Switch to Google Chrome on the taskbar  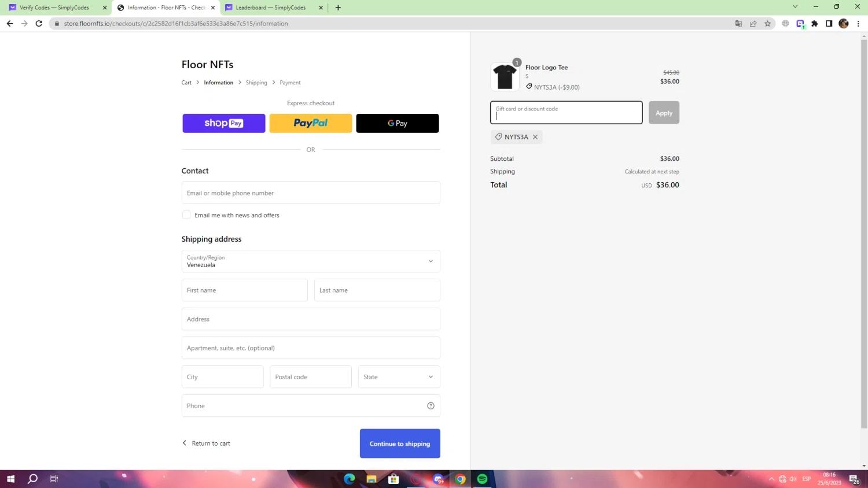point(460,479)
